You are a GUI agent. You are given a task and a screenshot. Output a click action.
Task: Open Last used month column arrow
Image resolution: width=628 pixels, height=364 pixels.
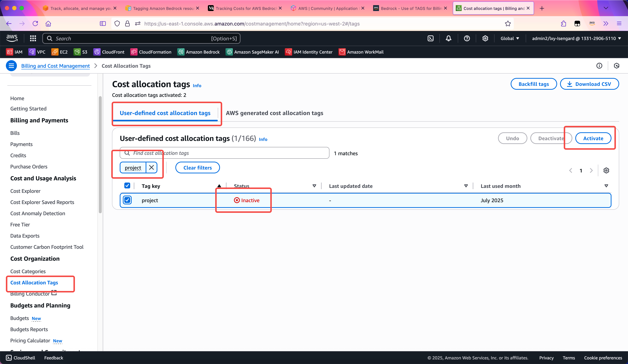[606, 186]
